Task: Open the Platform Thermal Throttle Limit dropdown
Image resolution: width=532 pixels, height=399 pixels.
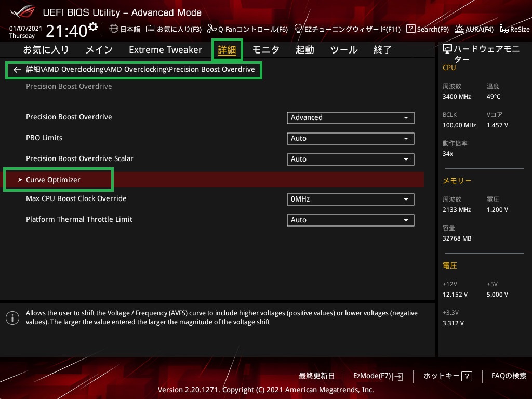Action: click(351, 220)
